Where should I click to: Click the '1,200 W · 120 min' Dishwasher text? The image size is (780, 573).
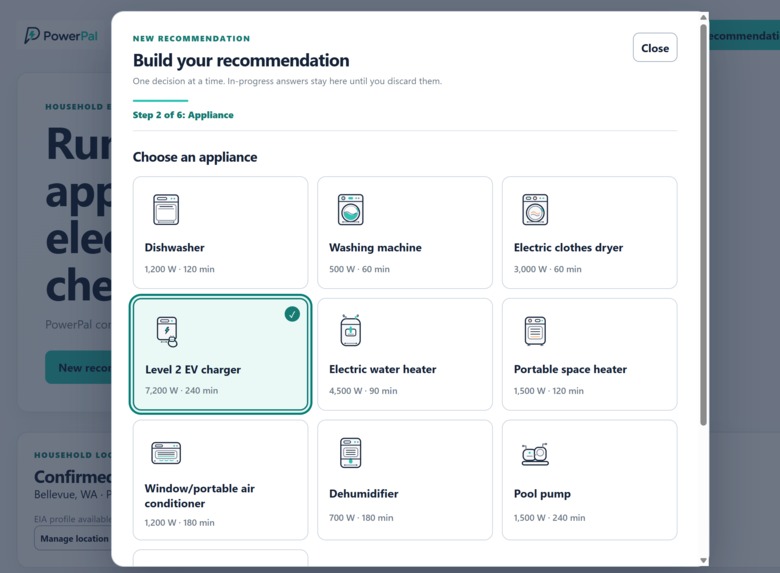(x=180, y=269)
